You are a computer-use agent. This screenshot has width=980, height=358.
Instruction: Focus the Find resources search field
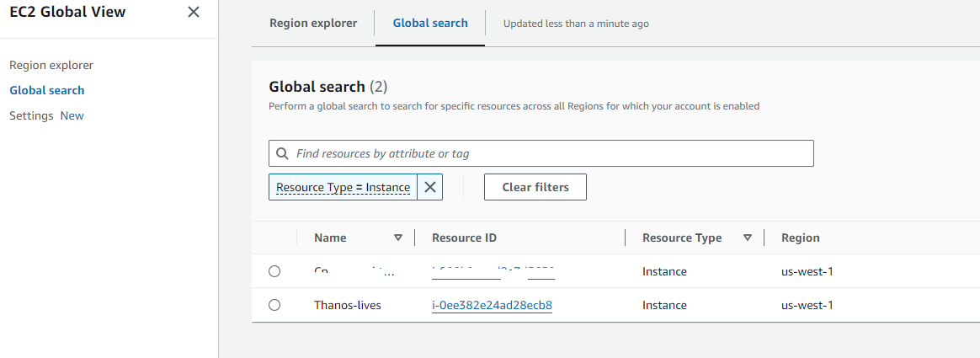pos(547,153)
